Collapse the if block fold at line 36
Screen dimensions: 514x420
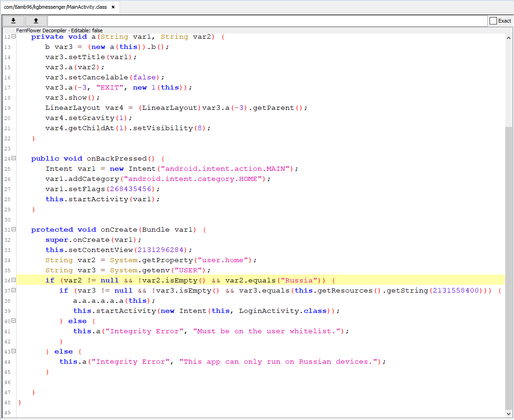(x=14, y=280)
